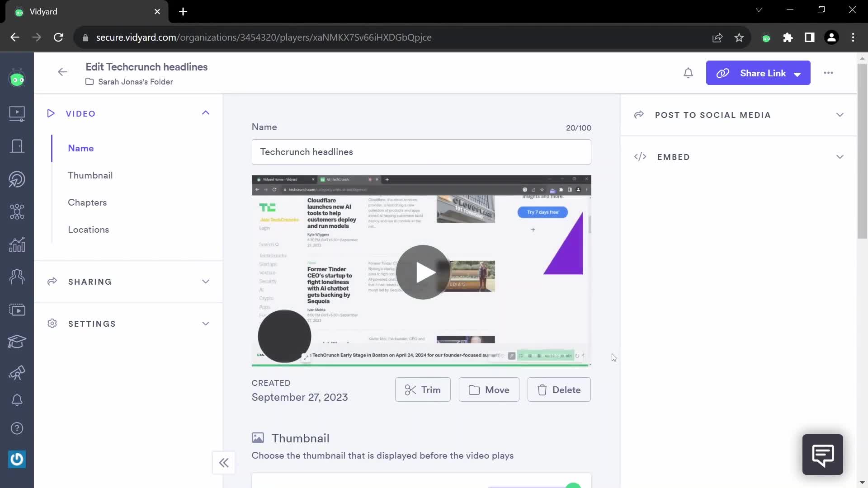868x488 pixels.
Task: Open the browser profile avatar
Action: click(x=831, y=38)
